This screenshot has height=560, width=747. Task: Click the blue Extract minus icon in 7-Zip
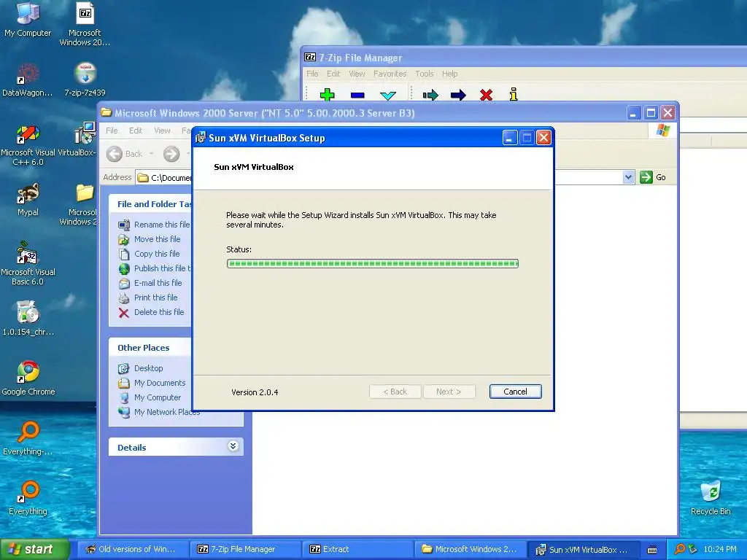(x=357, y=96)
